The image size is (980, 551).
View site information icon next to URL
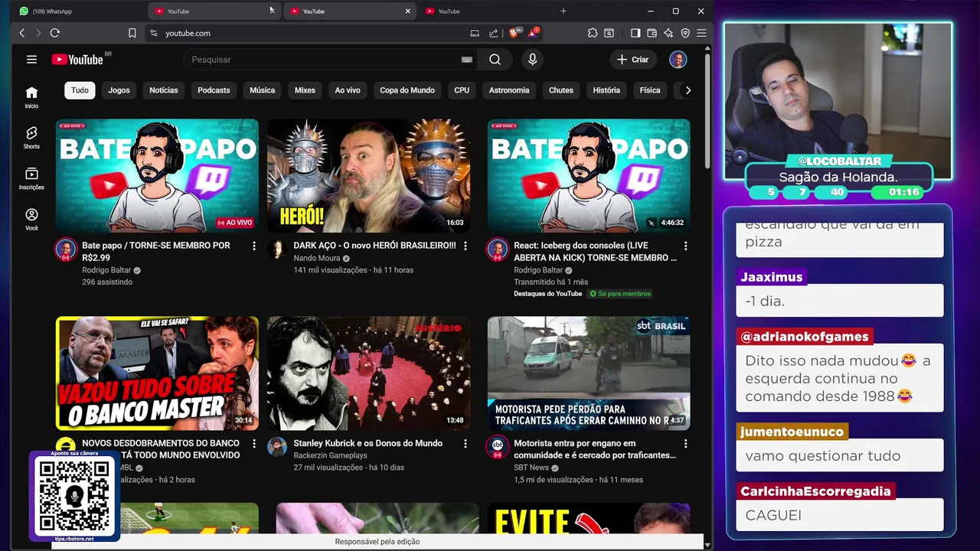coord(153,33)
